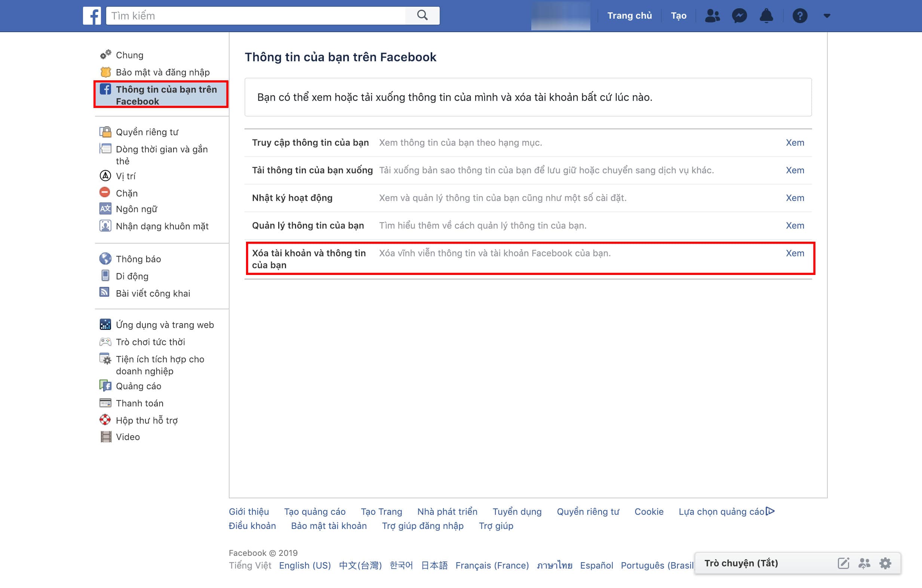Click Xem for Xóa tài khoản và thông tin

pyautogui.click(x=795, y=253)
